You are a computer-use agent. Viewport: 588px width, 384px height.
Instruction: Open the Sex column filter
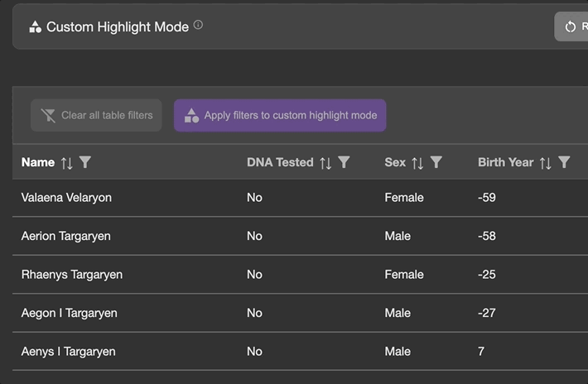(x=436, y=162)
